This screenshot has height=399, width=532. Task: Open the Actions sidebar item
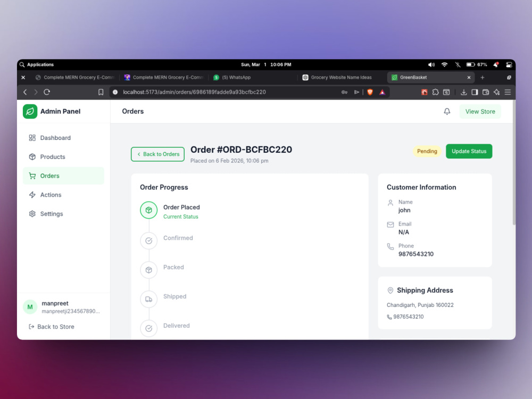pos(63,195)
